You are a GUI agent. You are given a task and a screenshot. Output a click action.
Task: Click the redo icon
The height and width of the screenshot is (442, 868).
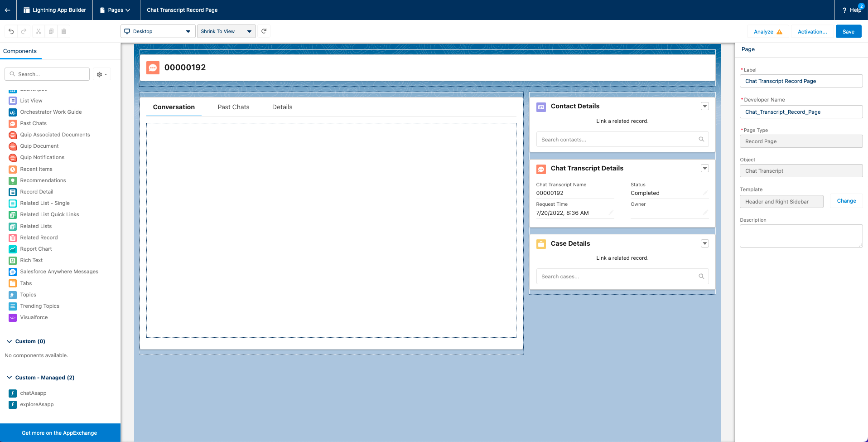click(24, 31)
